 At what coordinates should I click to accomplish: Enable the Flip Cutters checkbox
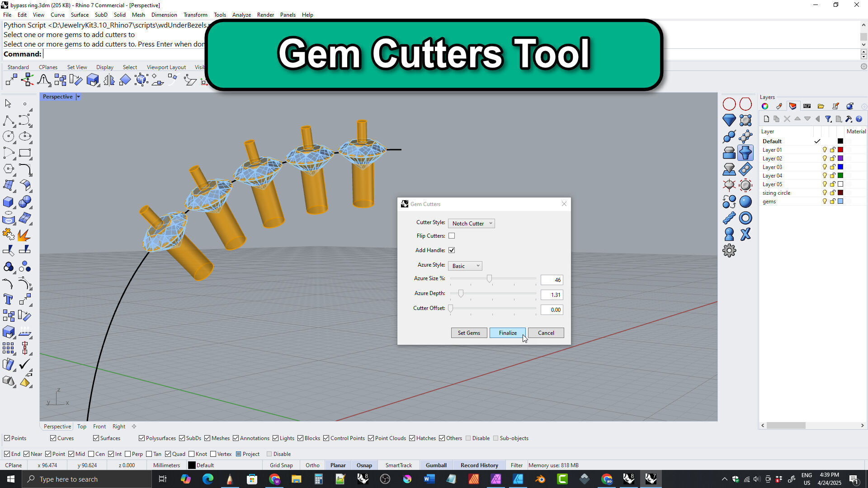(x=452, y=236)
